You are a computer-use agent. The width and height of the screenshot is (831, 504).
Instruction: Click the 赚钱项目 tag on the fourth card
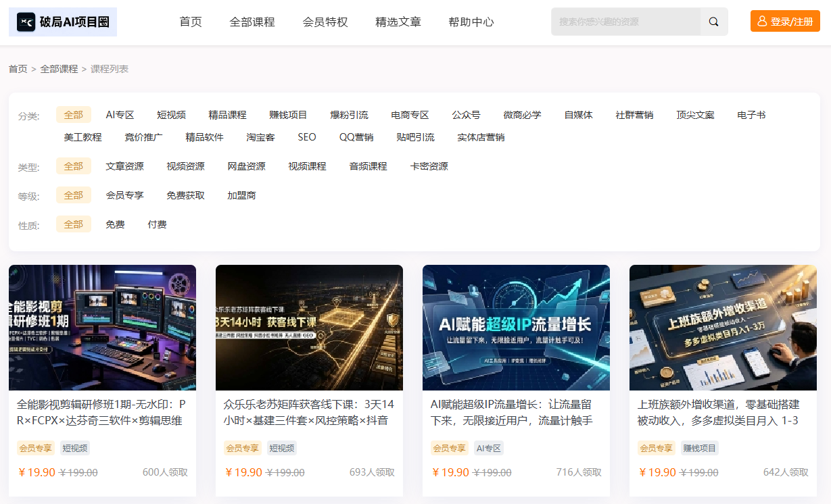[x=700, y=448]
